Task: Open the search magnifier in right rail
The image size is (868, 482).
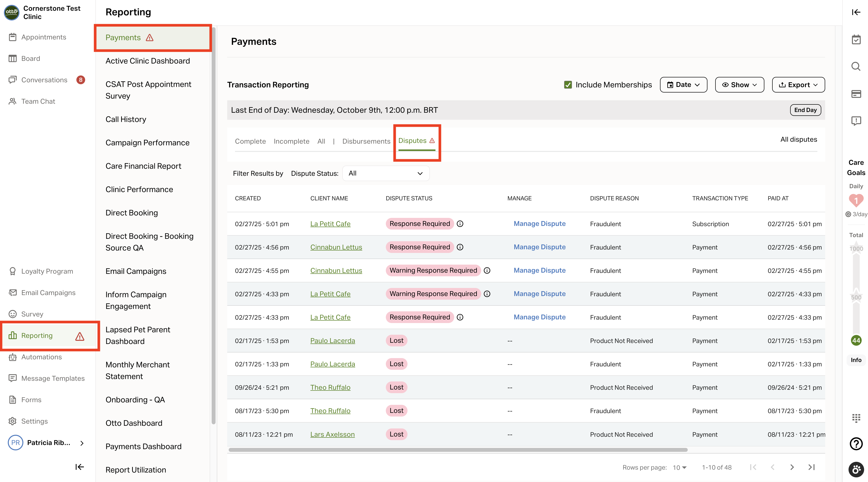Action: click(856, 66)
